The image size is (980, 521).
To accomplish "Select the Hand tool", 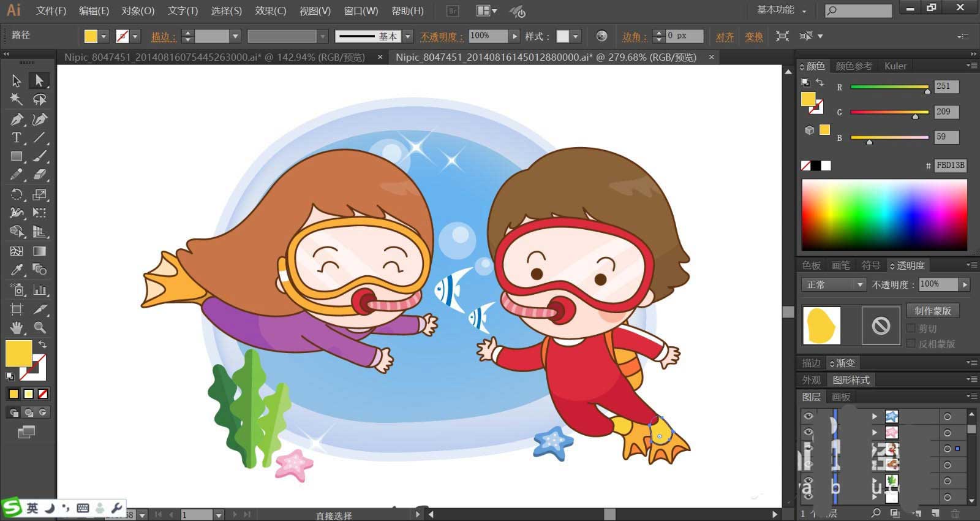I will click(x=17, y=327).
